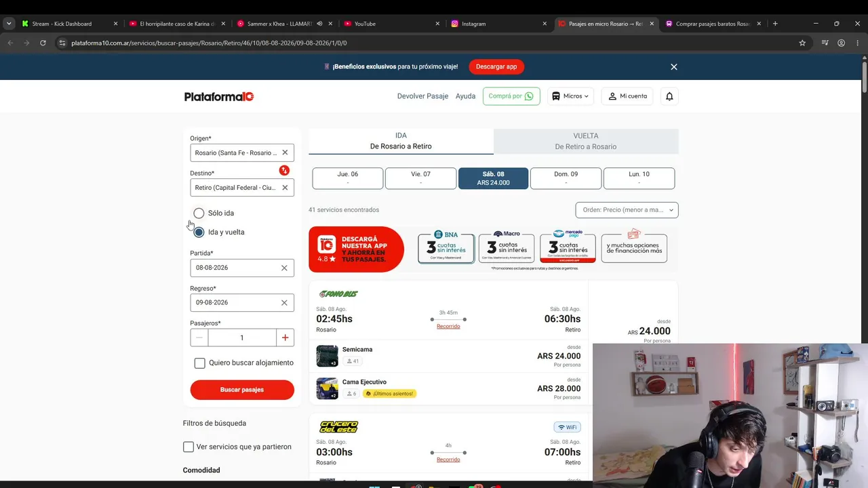Click the Regreso date field
The height and width of the screenshot is (488, 868).
(x=242, y=303)
